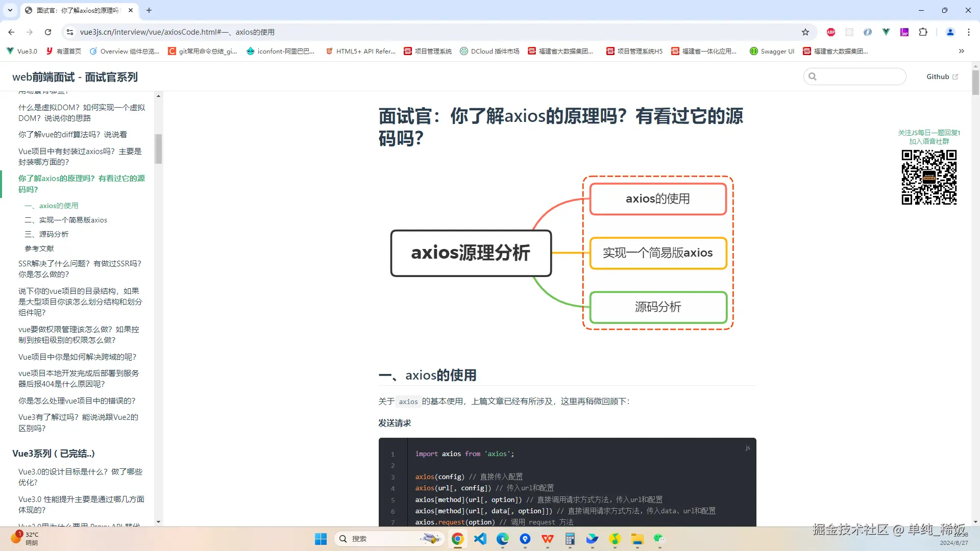Open the Chrome extensions puzzle menu
This screenshot has height=551, width=980.
[923, 32]
